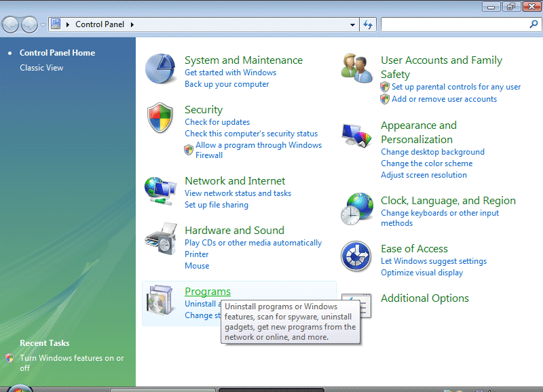
Task: Click the Programs category icon
Action: (x=161, y=302)
